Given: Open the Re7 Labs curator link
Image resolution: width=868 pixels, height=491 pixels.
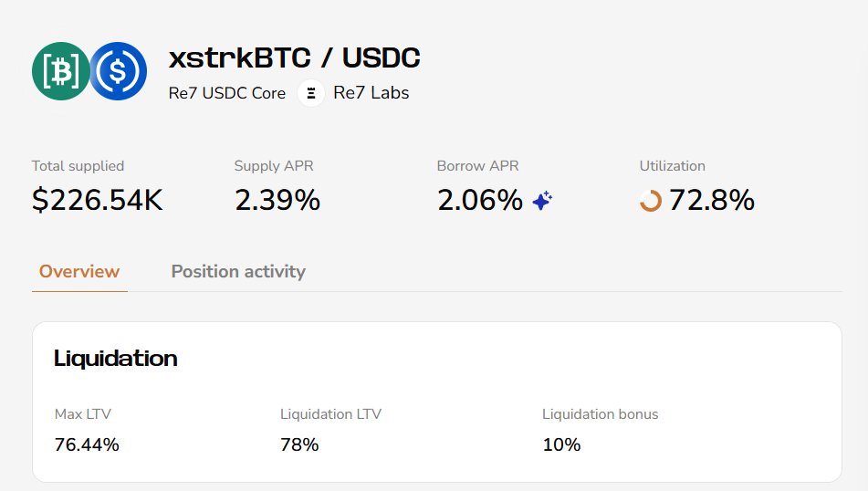Looking at the screenshot, I should (x=371, y=93).
